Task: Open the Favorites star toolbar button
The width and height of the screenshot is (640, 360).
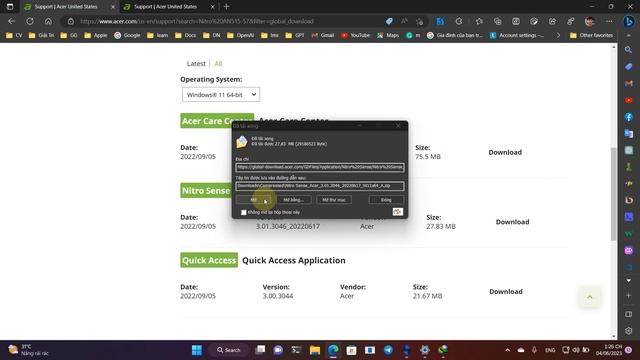Action: [479, 21]
